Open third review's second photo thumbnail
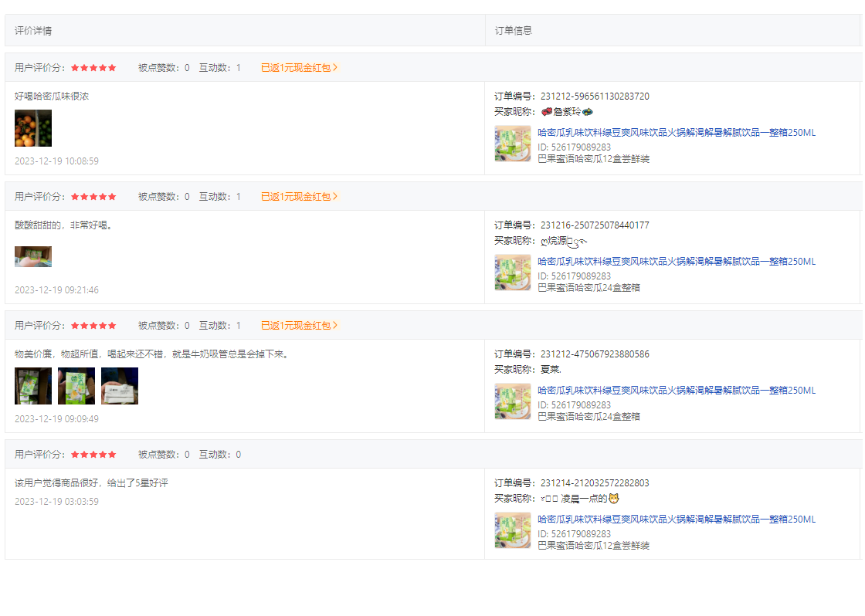Image resolution: width=865 pixels, height=616 pixels. coord(76,386)
